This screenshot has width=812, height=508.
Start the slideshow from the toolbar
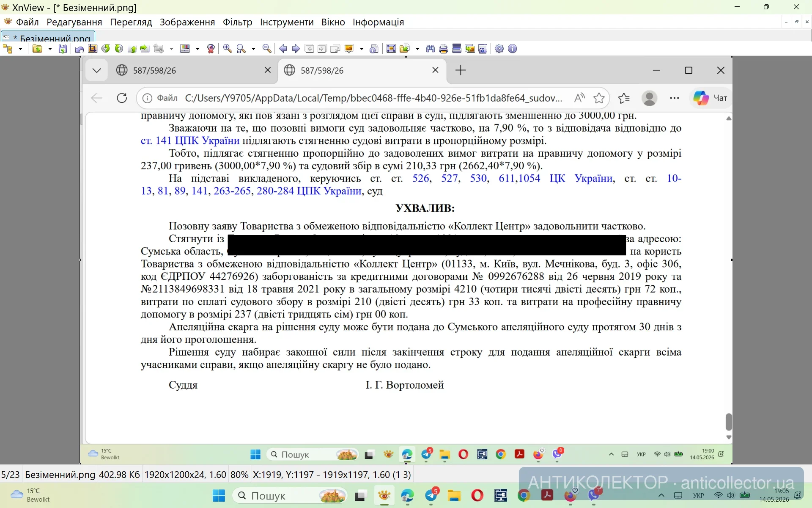point(349,49)
